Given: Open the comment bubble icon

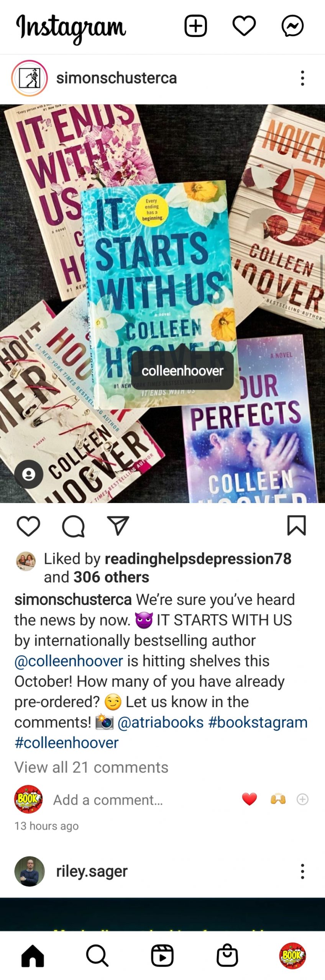Looking at the screenshot, I should pos(73,526).
